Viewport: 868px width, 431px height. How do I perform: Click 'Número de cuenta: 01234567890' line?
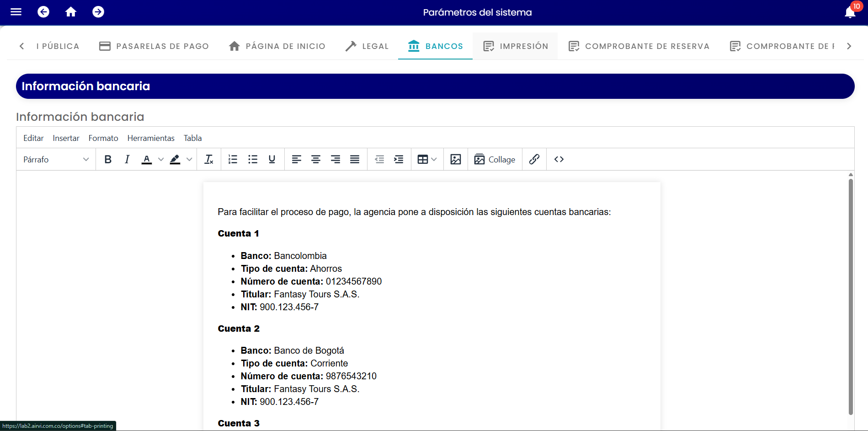click(x=311, y=281)
